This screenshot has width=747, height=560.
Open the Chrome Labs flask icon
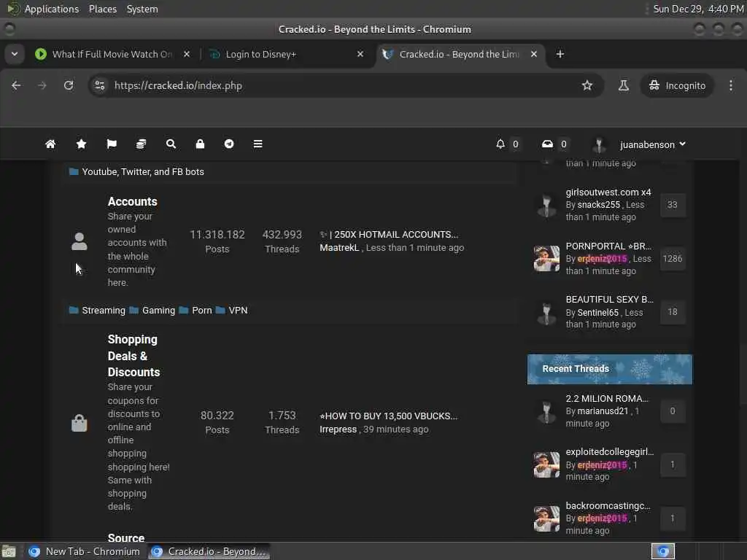pyautogui.click(x=623, y=85)
